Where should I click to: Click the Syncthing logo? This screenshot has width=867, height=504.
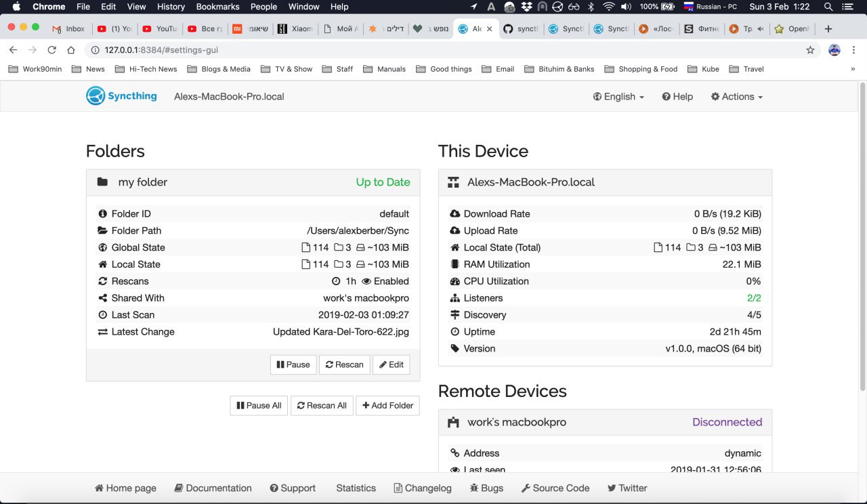121,96
